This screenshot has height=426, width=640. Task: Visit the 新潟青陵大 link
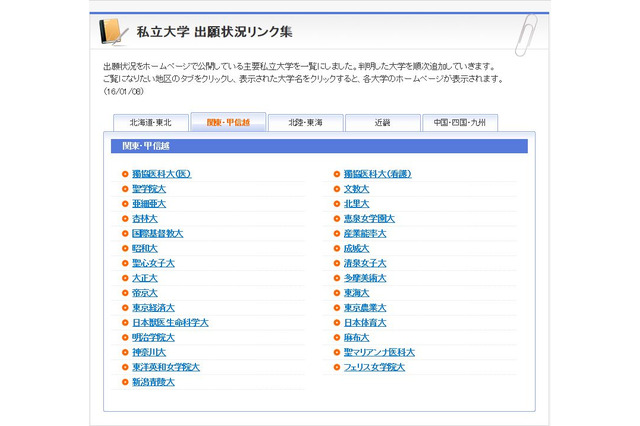[153, 382]
